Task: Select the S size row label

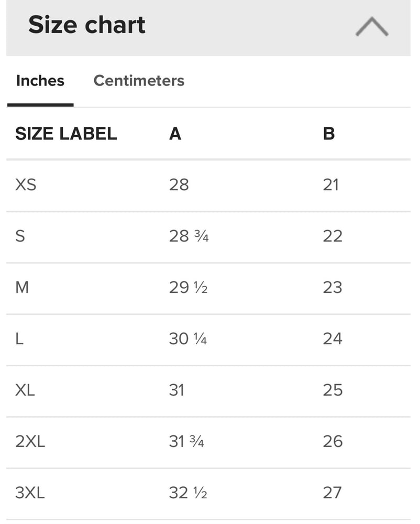Action: click(20, 236)
